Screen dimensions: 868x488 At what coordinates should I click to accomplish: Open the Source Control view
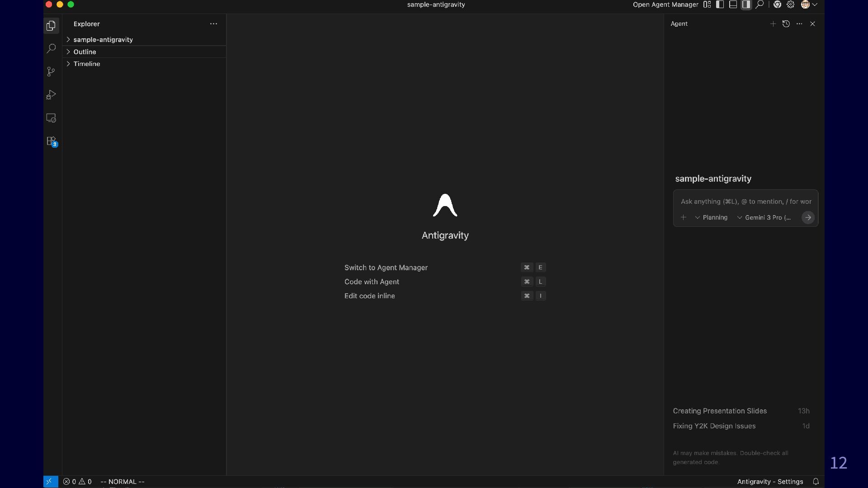click(51, 71)
